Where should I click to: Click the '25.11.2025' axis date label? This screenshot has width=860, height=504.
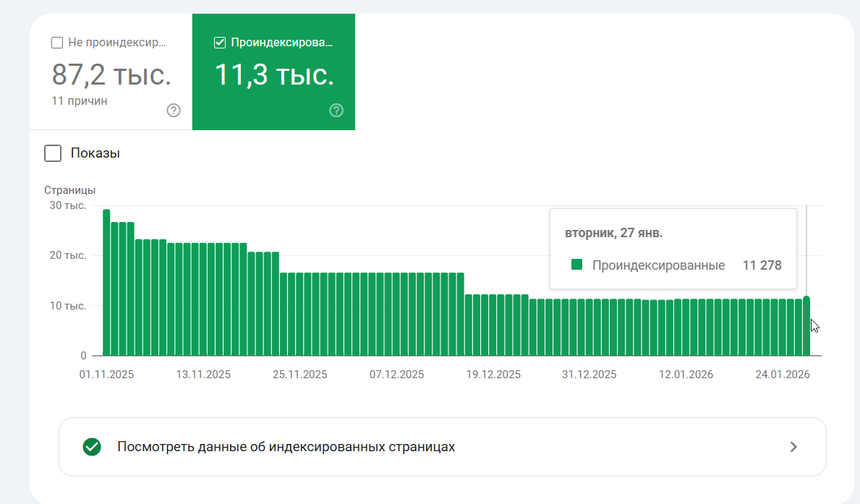coord(300,375)
